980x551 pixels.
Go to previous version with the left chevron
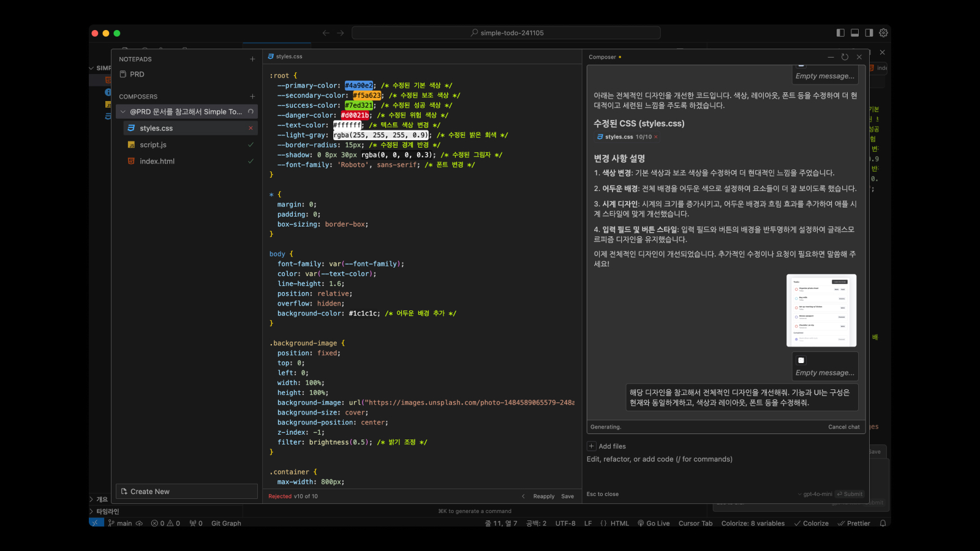point(523,497)
